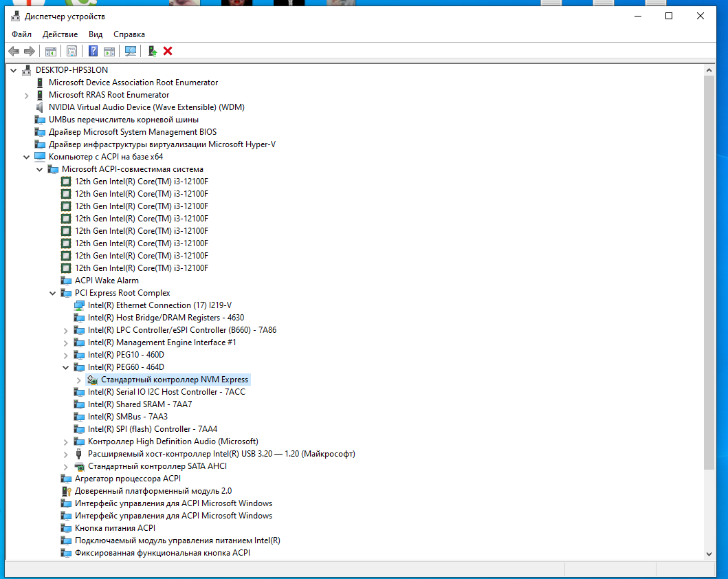Collapse the PCI Express Root Complex node
The image size is (728, 579).
point(53,293)
